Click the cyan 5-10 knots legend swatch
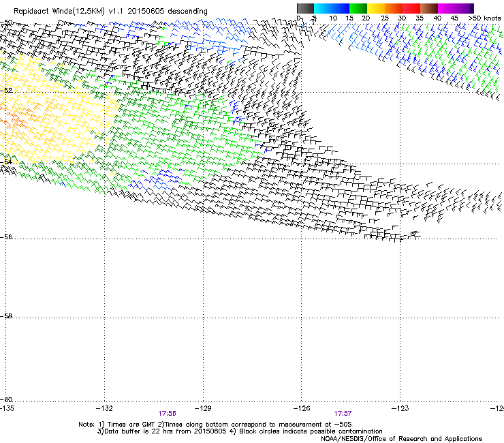This screenshot has height=443, width=504. 323,8
